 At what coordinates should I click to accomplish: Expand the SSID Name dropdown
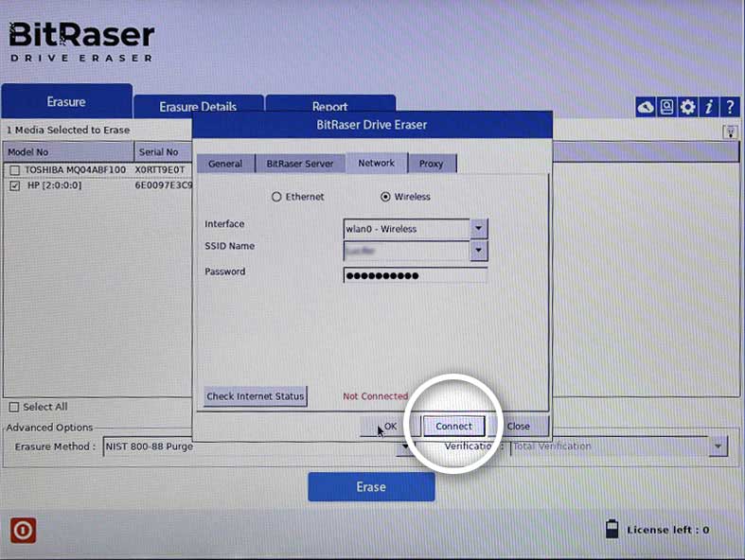click(478, 251)
